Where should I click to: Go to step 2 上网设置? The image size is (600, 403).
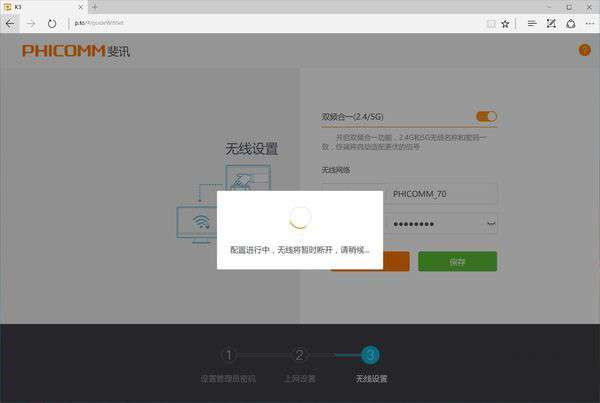click(299, 355)
